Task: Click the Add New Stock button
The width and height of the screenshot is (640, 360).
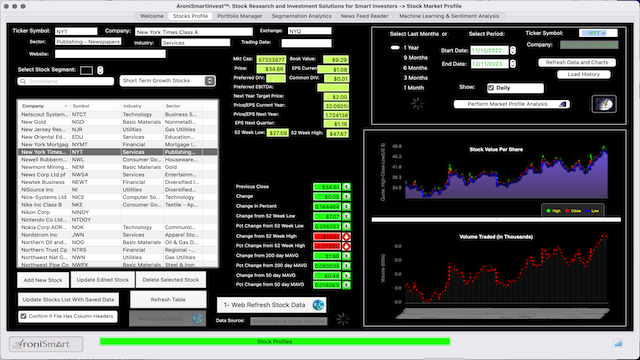Action: pos(43,280)
